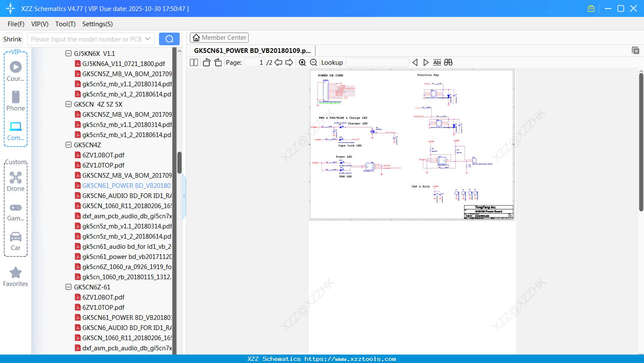Screen dimensions: 644x363
Task: Open the Drone schematics category
Action: (16, 181)
